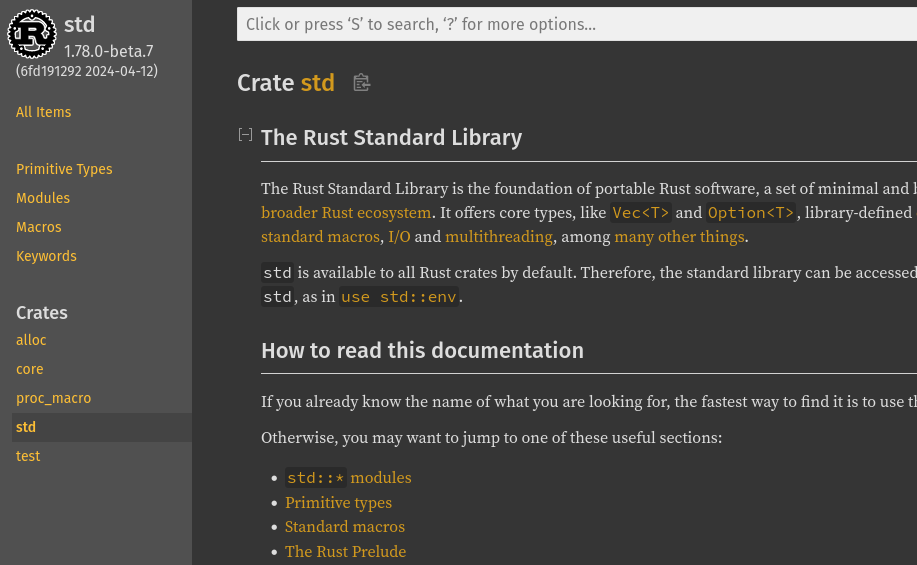
Task: Open All Items in sidebar
Action: pyautogui.click(x=43, y=112)
